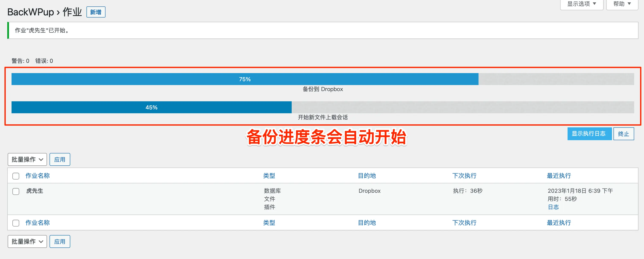Open the bottom 批量操作 bulk actions dropdown
The width and height of the screenshot is (644, 259).
click(x=27, y=241)
